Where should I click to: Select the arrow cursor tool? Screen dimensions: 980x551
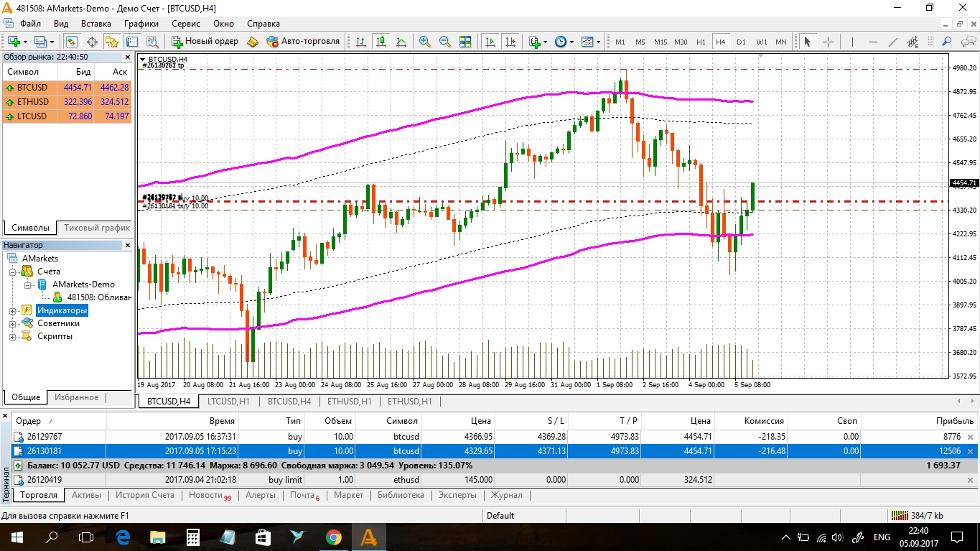807,42
